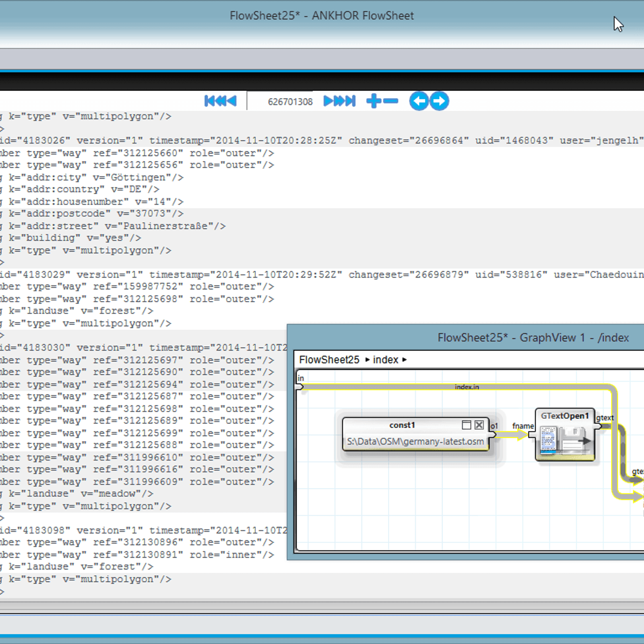Select the member ref="312125694" line
The width and height of the screenshot is (644, 644).
[x=137, y=384]
